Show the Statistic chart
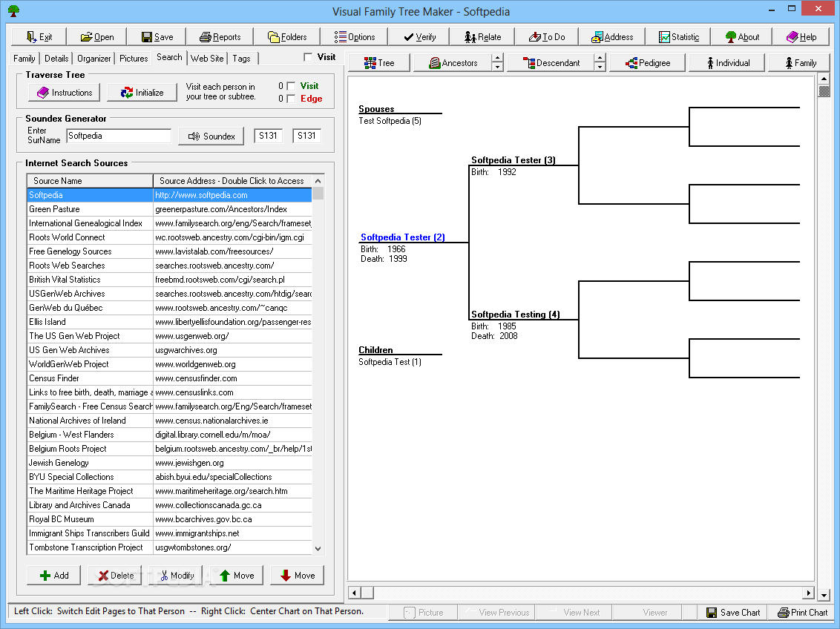The height and width of the screenshot is (629, 840). click(x=678, y=37)
